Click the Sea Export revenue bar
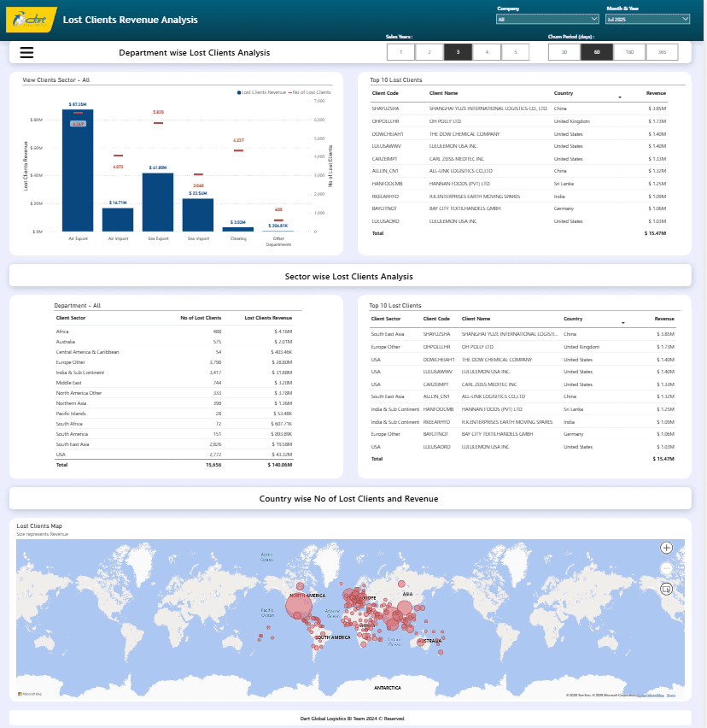This screenshot has height=728, width=707. pyautogui.click(x=158, y=202)
